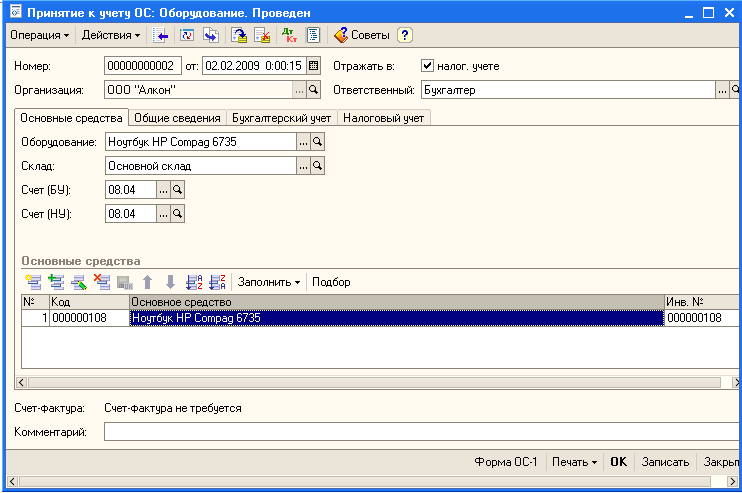Expand the Печать dropdown
Viewport: 742px width, 493px height.
pos(574,462)
